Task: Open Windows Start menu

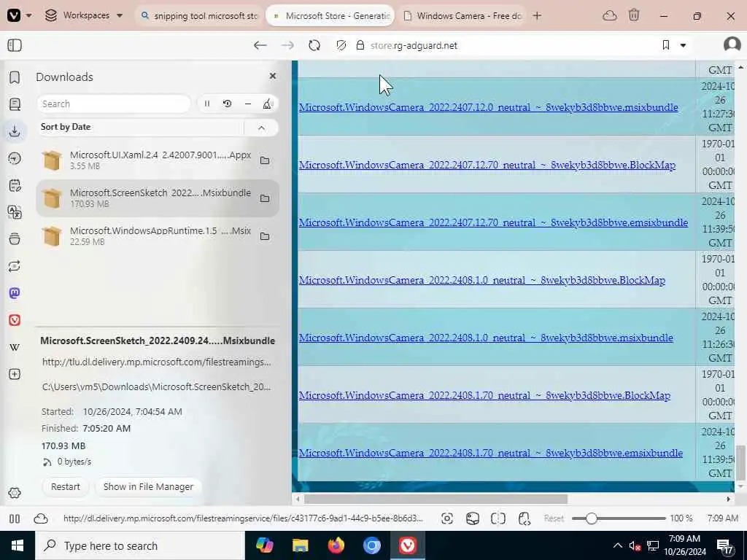Action: tap(18, 545)
